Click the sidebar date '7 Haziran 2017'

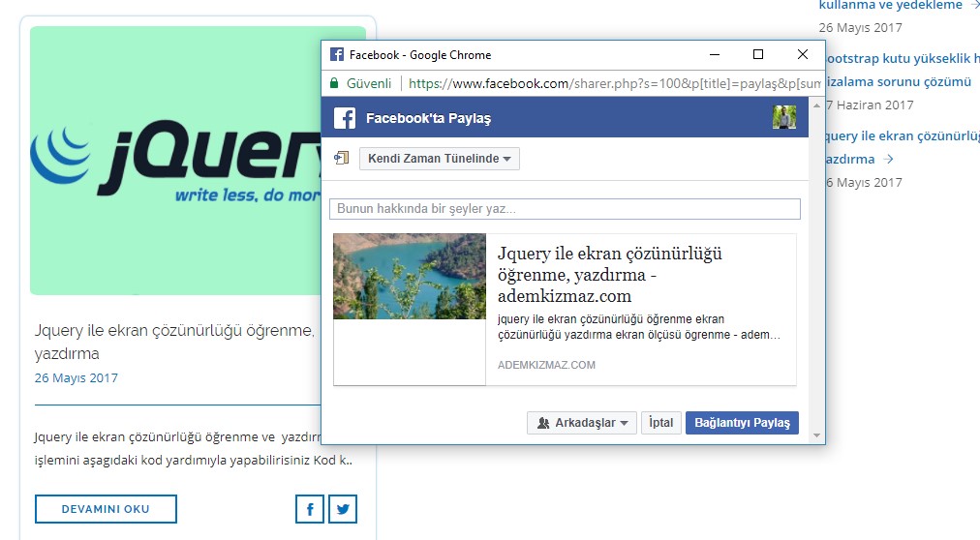pyautogui.click(x=870, y=105)
